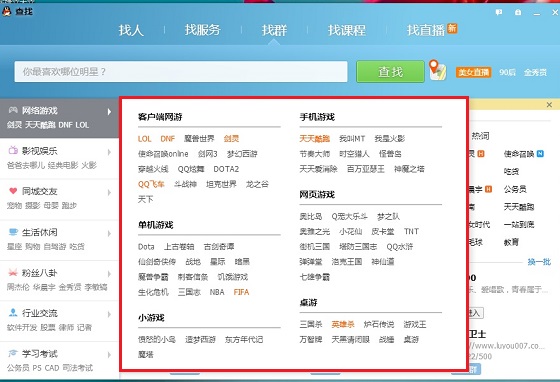This screenshot has width=560, height=382.
Task: Open the 找直播 tab
Action: (426, 30)
